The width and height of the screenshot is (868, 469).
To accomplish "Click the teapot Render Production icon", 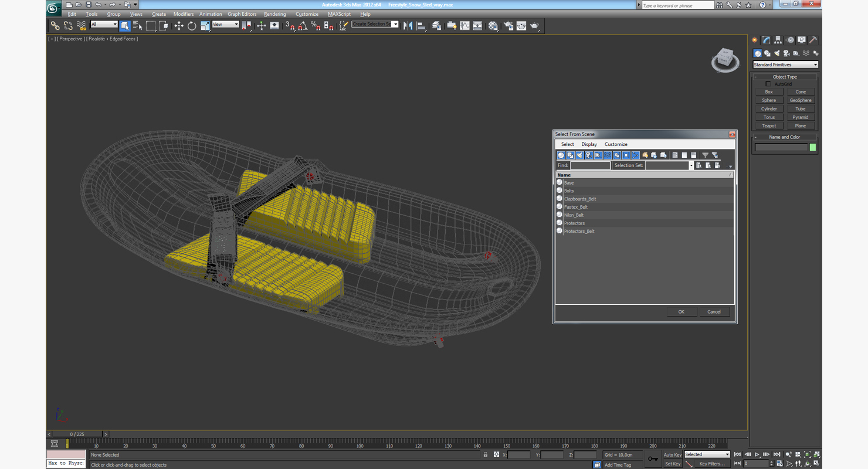I will tap(534, 26).
